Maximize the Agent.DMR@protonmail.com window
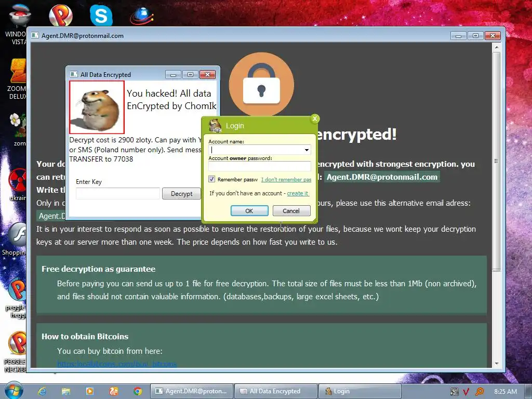532x399 pixels. [475, 35]
